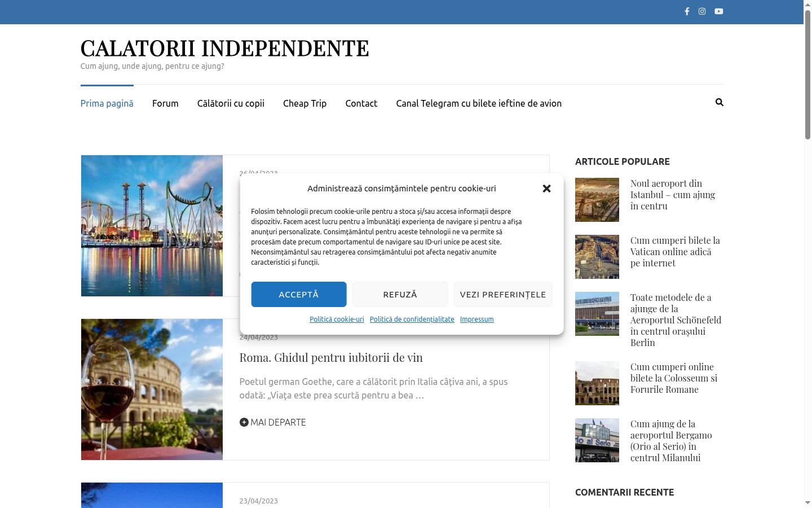
Task: Open the Instagram social icon
Action: (x=702, y=11)
